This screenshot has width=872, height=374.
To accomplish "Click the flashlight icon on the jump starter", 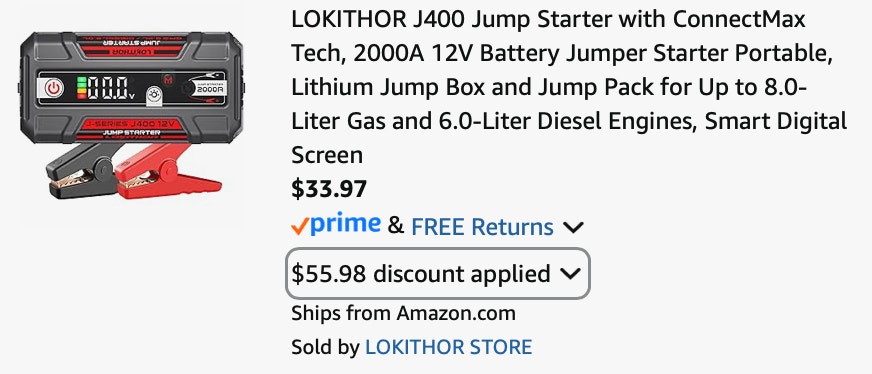I will pos(155,99).
